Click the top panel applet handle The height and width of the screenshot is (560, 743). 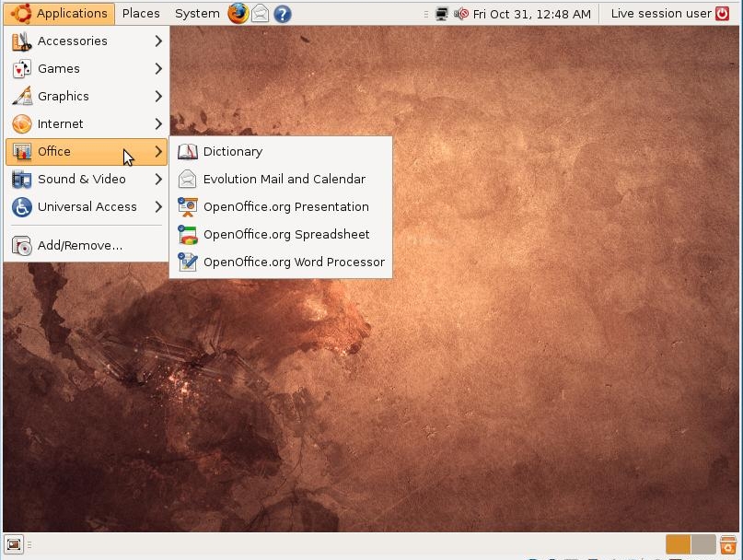[426, 14]
